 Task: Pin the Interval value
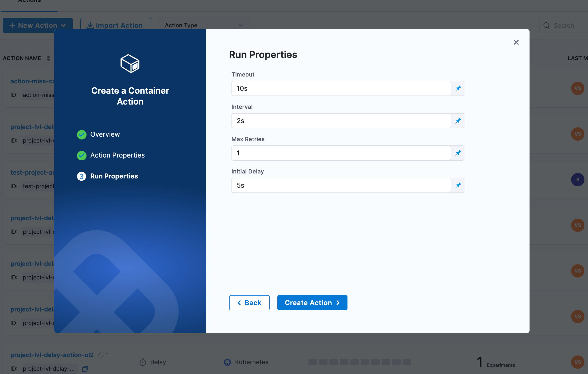coord(458,121)
